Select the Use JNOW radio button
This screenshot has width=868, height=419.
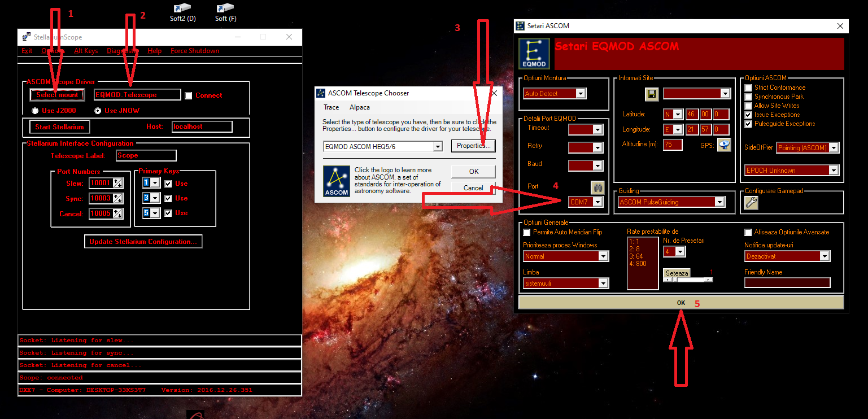(98, 111)
